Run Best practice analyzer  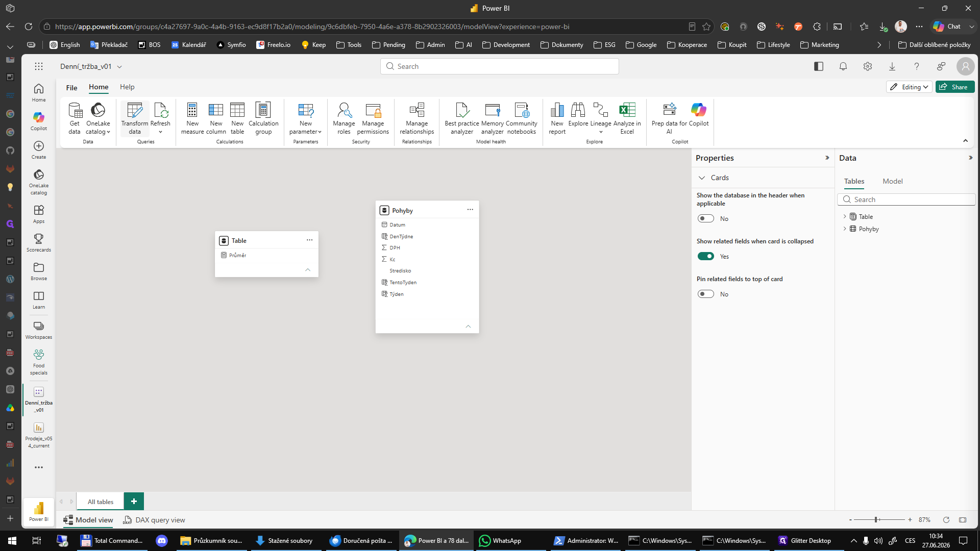[462, 118]
